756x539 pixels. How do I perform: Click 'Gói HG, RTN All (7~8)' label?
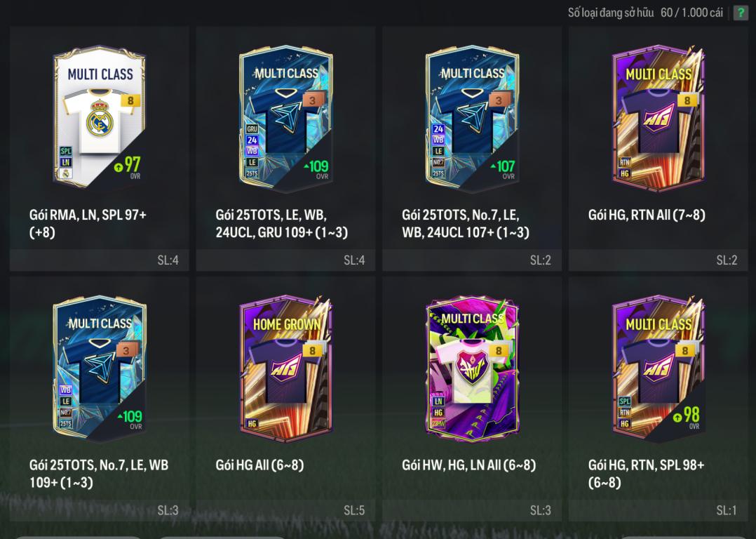point(647,215)
